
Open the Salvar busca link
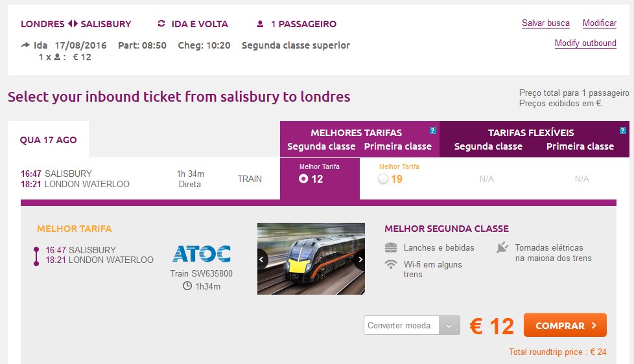pos(546,23)
